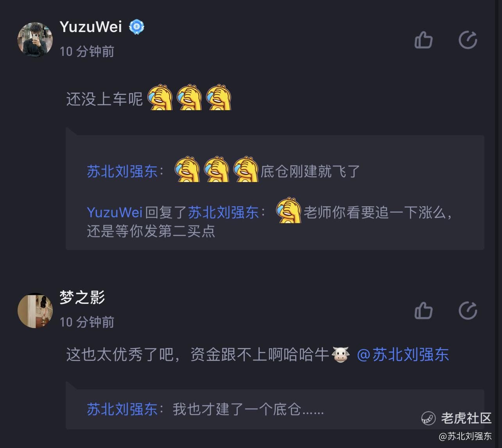Open 苏北刘强东 in first reply line
Image resolution: width=502 pixels, height=448 pixels.
[122, 171]
